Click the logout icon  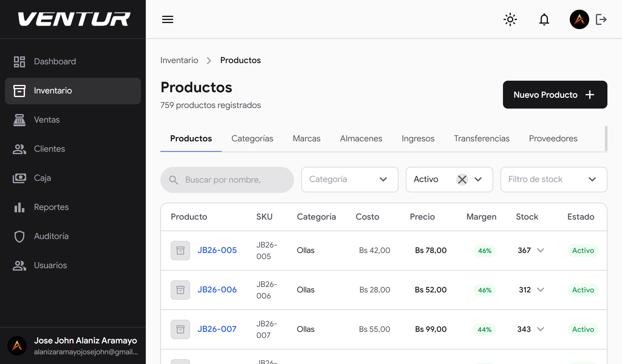601,19
